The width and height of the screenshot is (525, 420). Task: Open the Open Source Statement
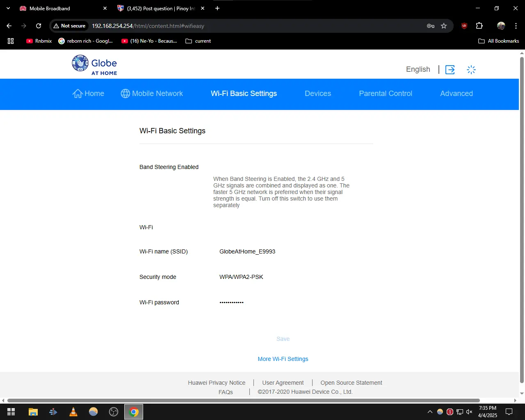(351, 383)
